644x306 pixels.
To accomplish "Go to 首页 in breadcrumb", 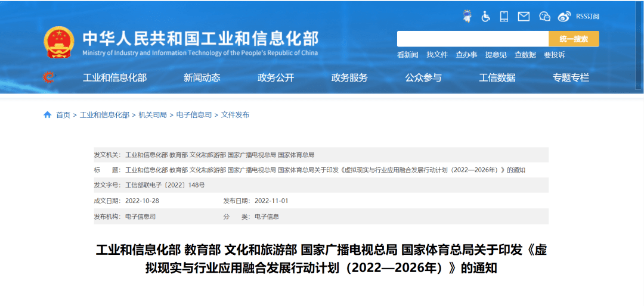I will (63, 115).
